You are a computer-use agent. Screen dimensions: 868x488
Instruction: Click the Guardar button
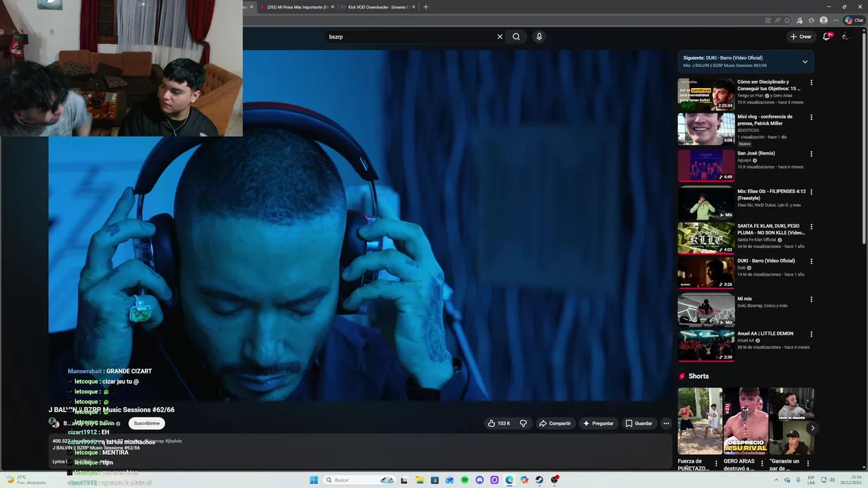pyautogui.click(x=639, y=424)
